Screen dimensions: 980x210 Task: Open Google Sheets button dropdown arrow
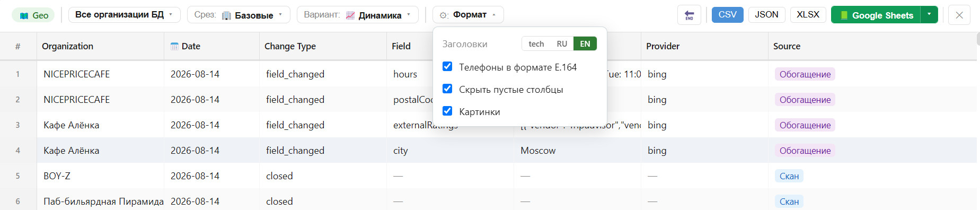pyautogui.click(x=929, y=15)
